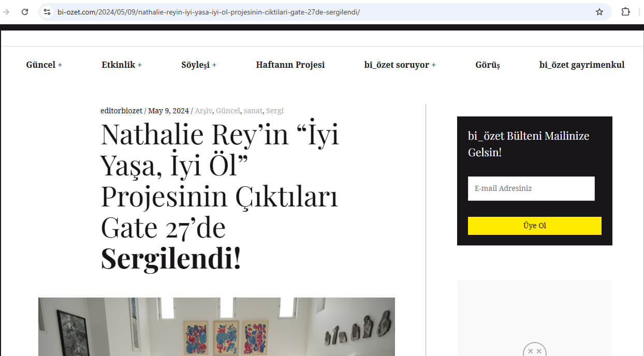Focus the E-mail Adresiniz input field
The width and height of the screenshot is (644, 356).
point(531,188)
